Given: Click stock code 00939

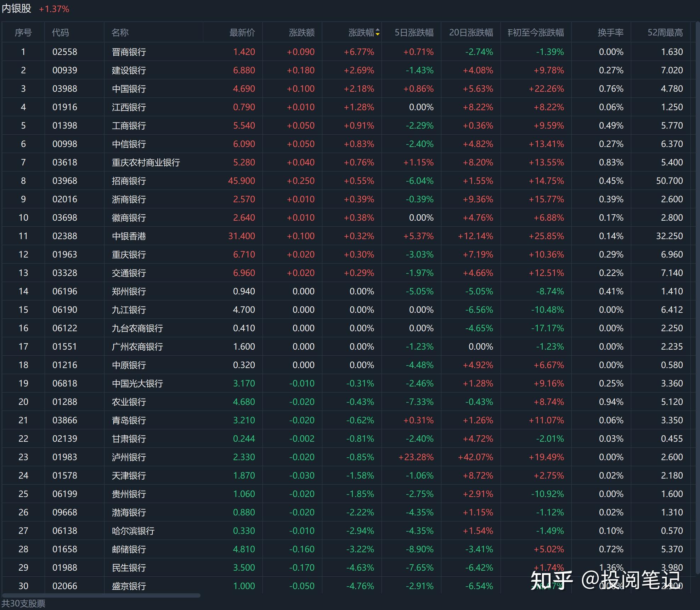Looking at the screenshot, I should point(65,70).
